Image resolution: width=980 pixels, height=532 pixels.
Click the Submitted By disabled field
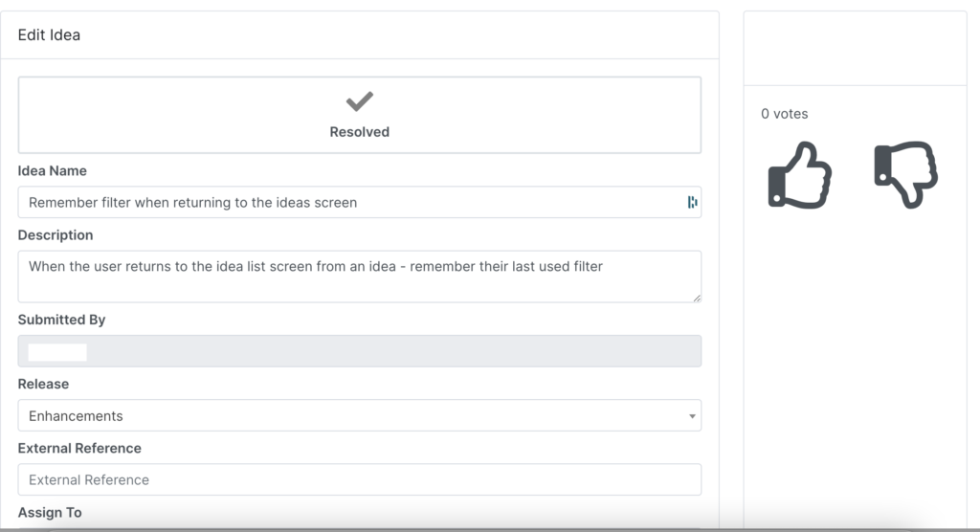point(360,351)
